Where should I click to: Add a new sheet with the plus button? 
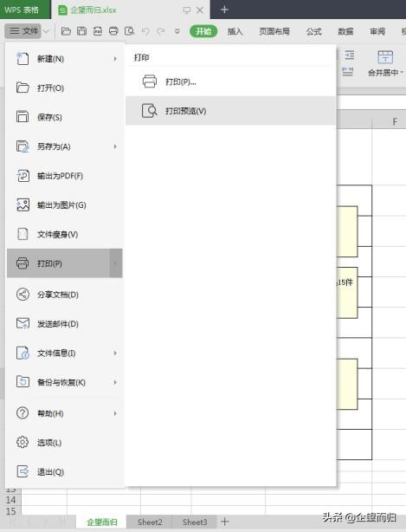click(x=225, y=522)
